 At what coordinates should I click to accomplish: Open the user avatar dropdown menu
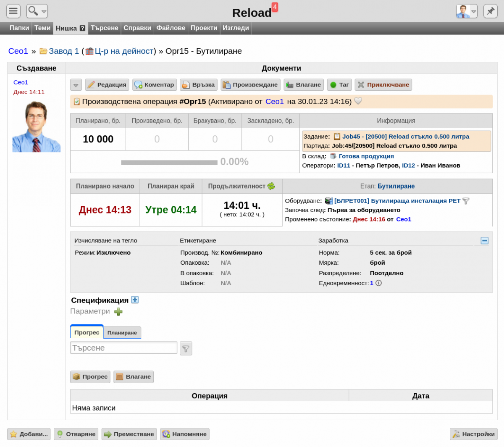click(x=467, y=11)
